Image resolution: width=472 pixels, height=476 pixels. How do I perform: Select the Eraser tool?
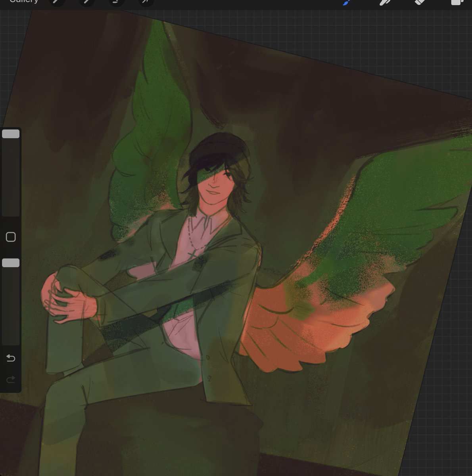click(x=420, y=2)
